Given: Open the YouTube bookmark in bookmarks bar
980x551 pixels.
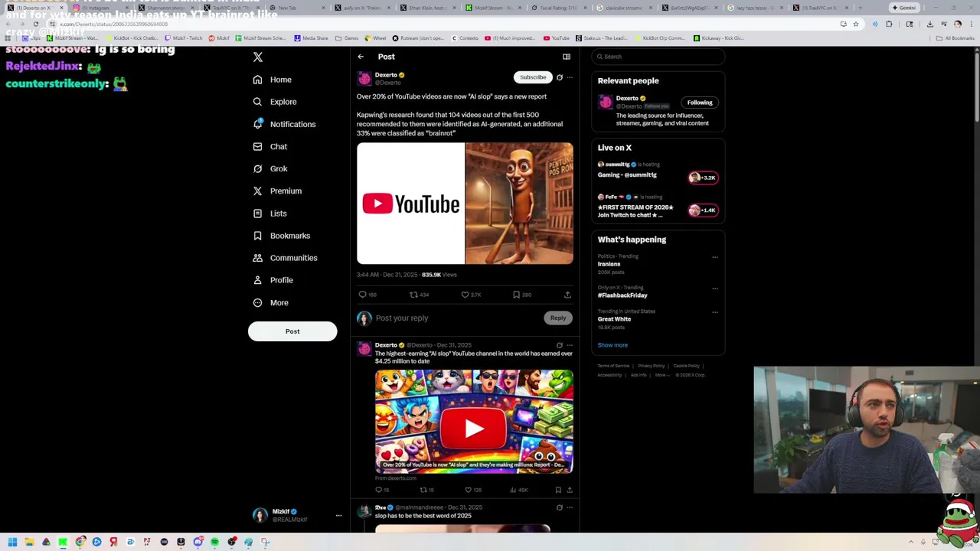Looking at the screenshot, I should pos(557,38).
